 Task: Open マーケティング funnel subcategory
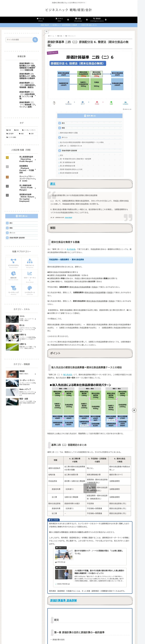click(13, 290)
